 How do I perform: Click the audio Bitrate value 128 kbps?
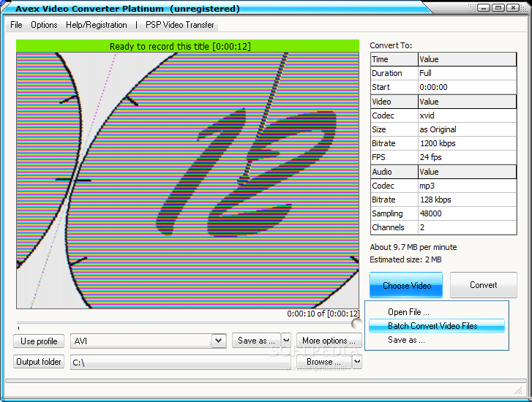467,200
